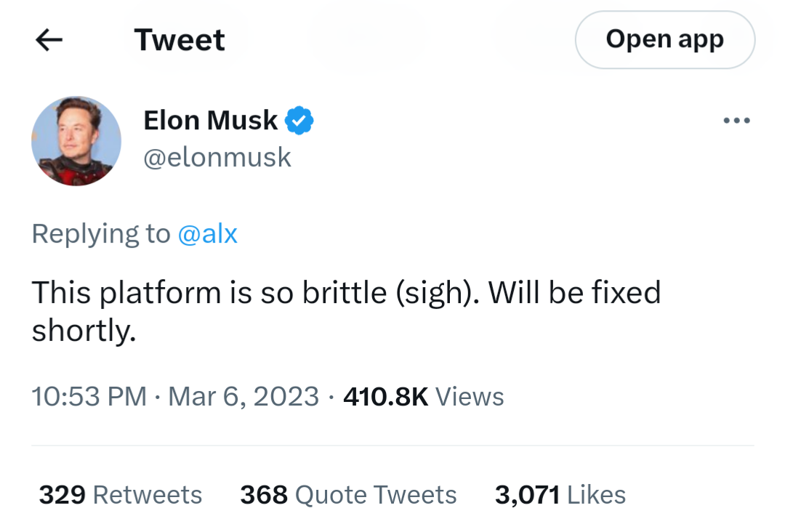The height and width of the screenshot is (532, 785).
Task: View the 329 Retweets list
Action: (x=121, y=495)
